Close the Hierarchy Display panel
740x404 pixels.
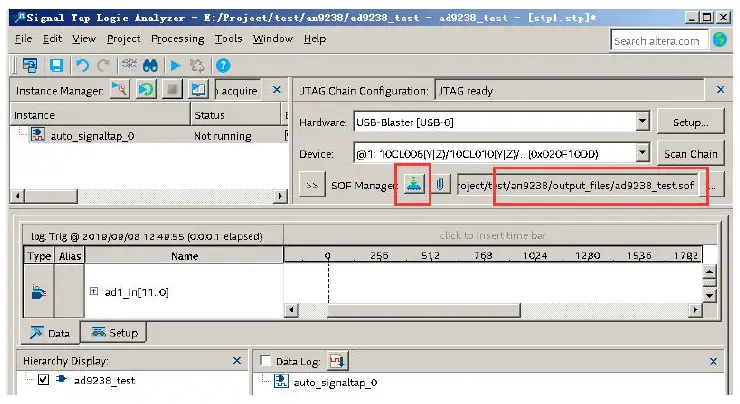pos(237,361)
